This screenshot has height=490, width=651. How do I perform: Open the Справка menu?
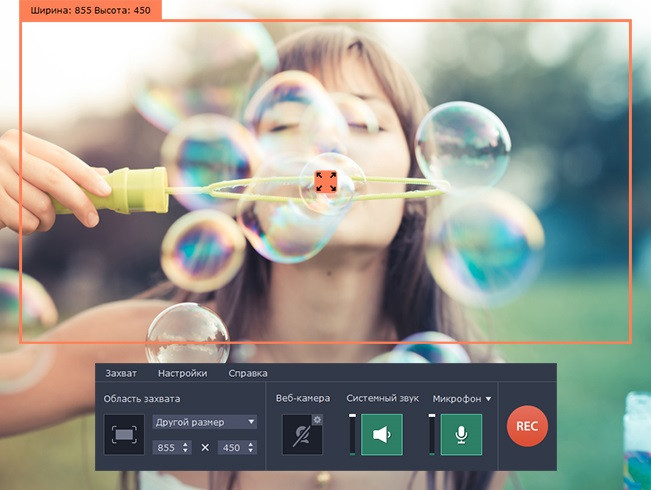point(248,373)
